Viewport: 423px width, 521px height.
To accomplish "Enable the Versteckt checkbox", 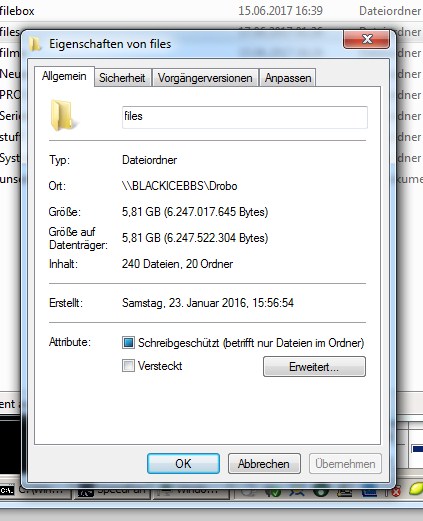I will pyautogui.click(x=128, y=366).
